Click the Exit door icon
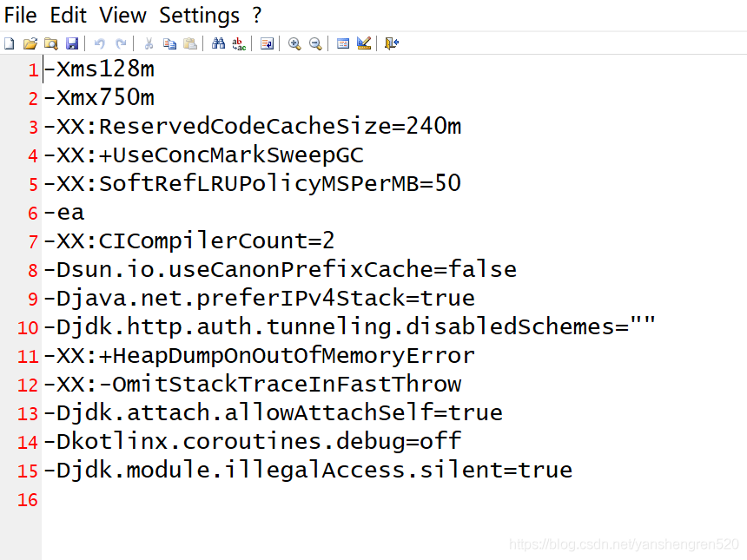The height and width of the screenshot is (560, 747). (392, 43)
